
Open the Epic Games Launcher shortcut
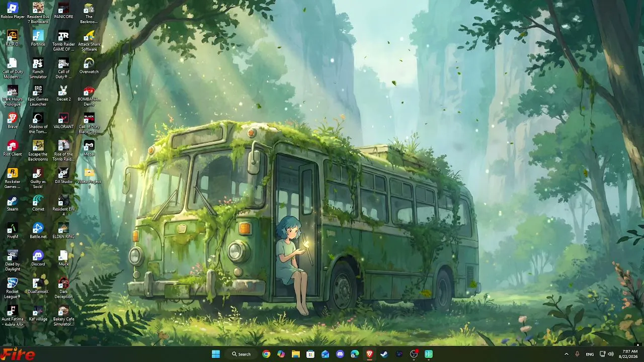pos(38,96)
